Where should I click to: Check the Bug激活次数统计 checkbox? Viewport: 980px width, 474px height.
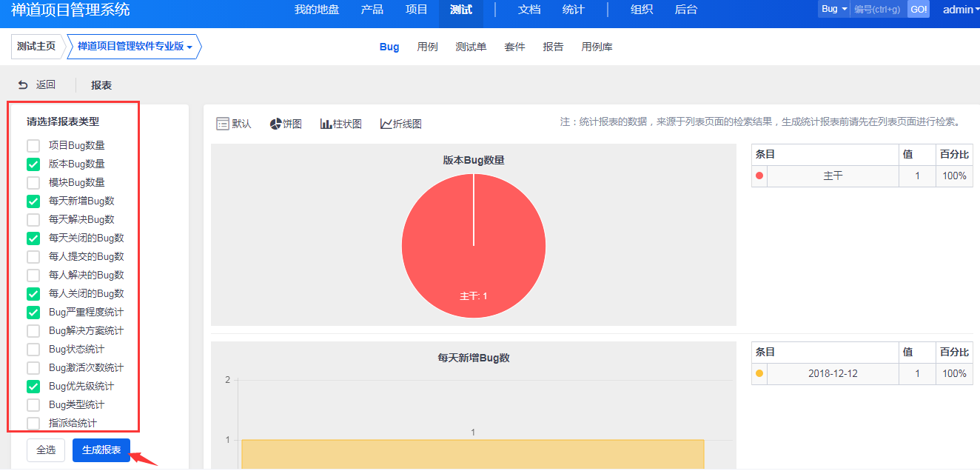coord(33,368)
